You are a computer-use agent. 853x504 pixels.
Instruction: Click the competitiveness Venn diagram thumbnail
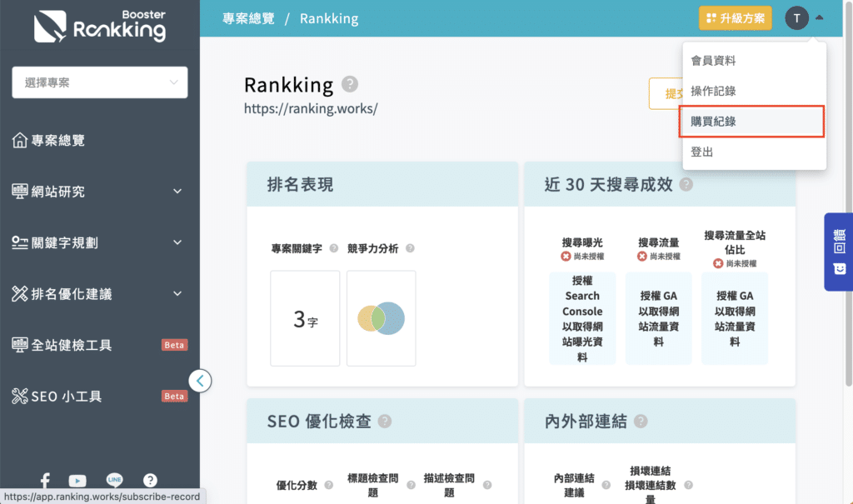(x=381, y=318)
